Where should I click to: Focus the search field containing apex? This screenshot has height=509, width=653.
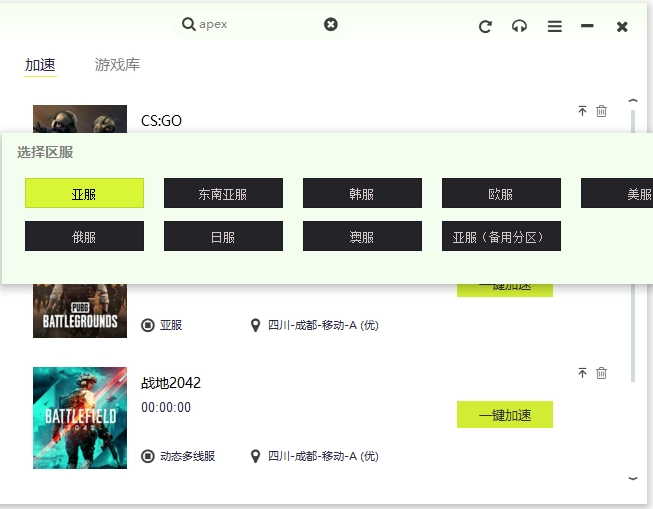(259, 24)
